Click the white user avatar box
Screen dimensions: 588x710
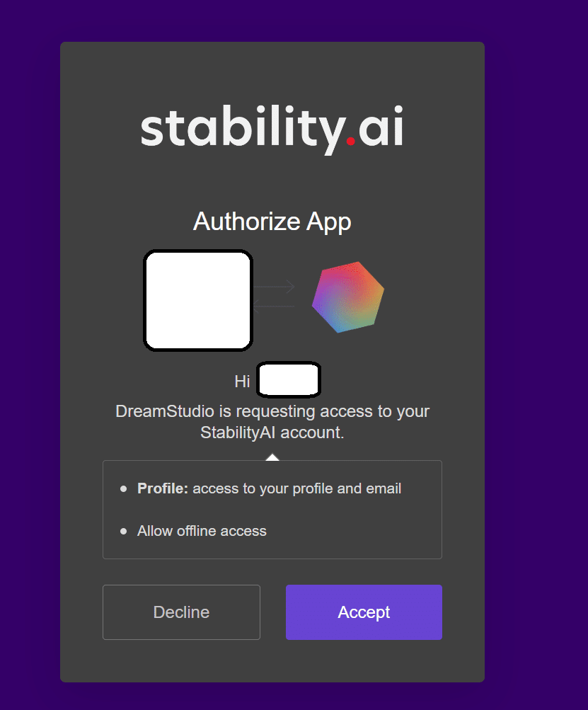pos(198,300)
